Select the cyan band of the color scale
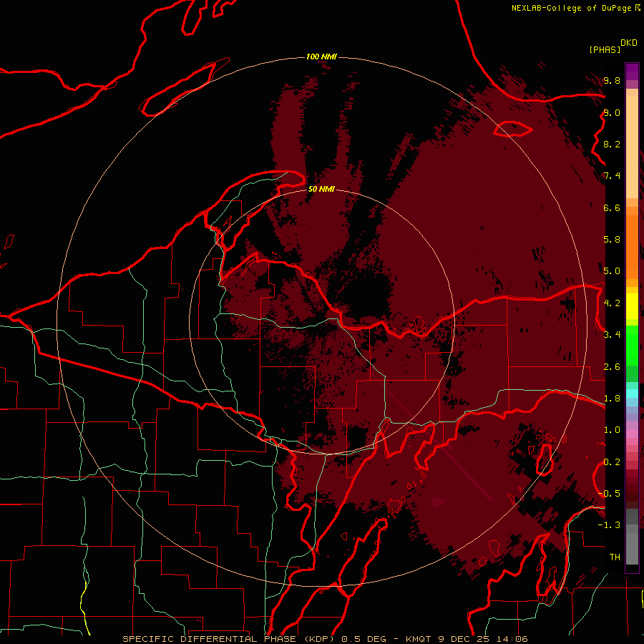644x644 pixels. tap(632, 393)
